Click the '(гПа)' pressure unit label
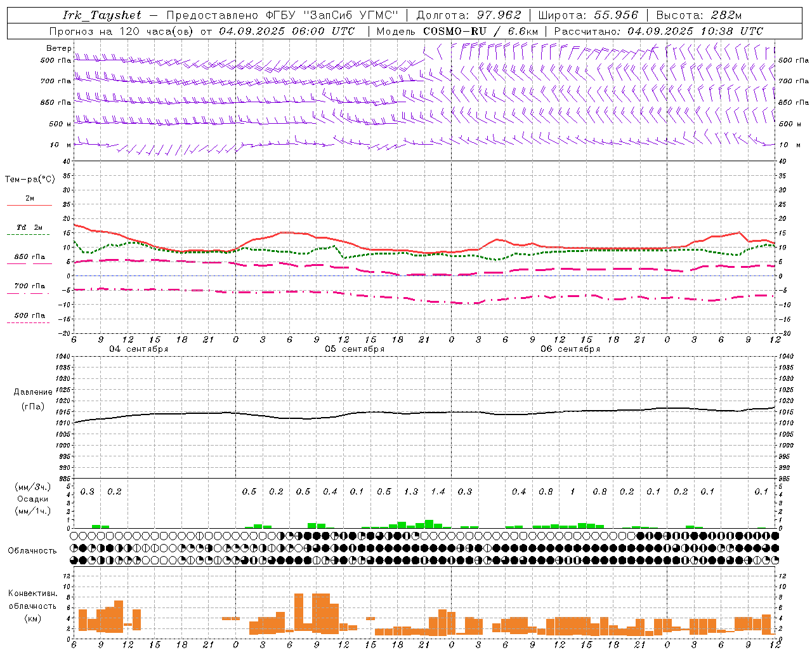 (33, 406)
